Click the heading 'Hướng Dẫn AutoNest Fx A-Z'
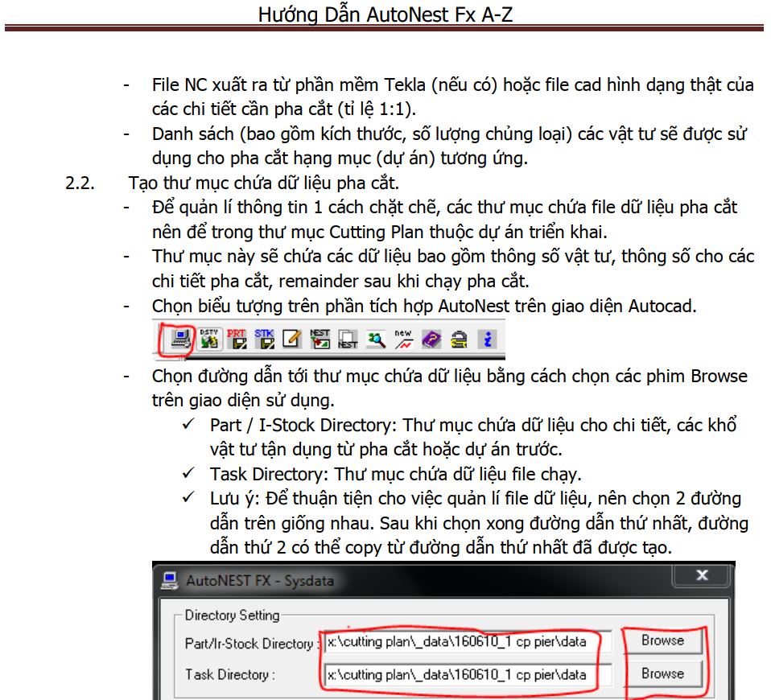771x700 pixels. point(385,14)
